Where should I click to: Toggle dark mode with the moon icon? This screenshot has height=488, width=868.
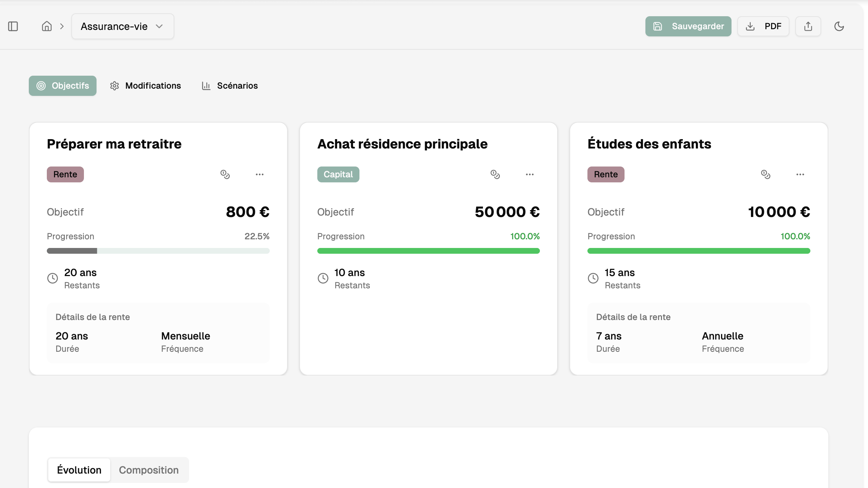[839, 26]
